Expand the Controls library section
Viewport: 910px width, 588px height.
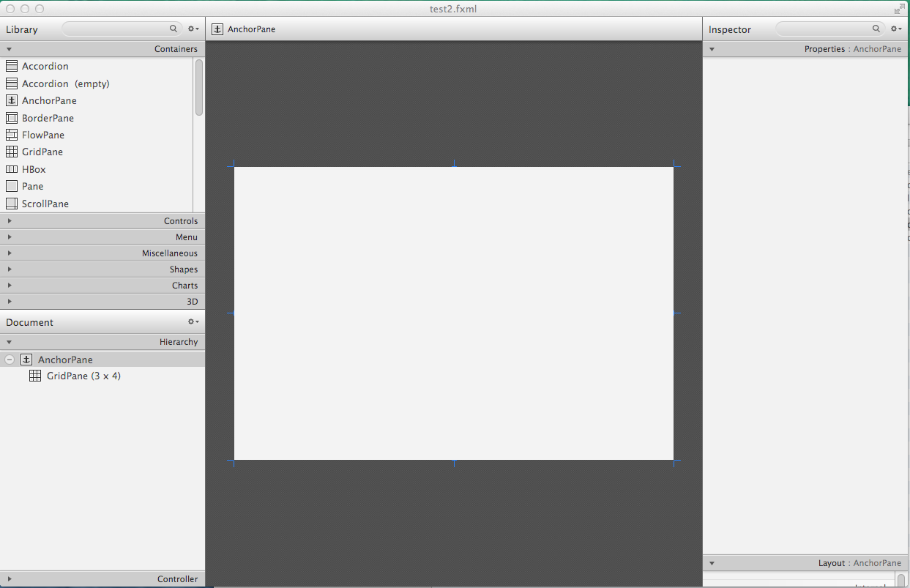click(102, 221)
